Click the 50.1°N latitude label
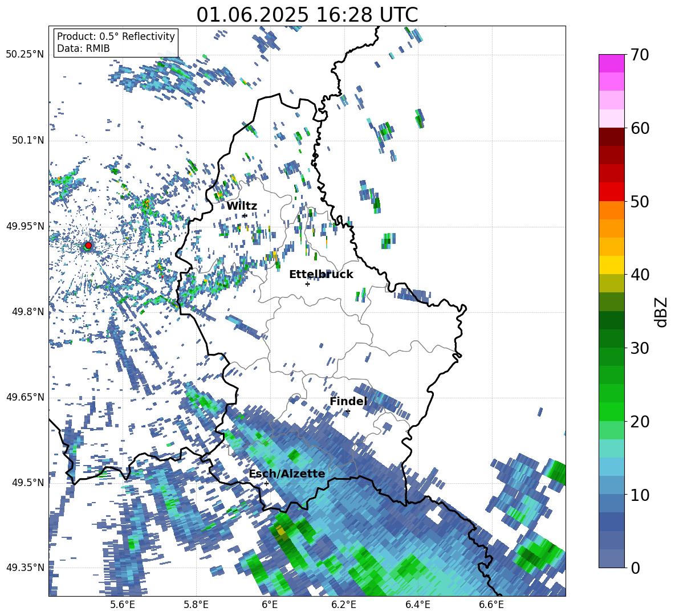675x616 pixels. pos(27,140)
